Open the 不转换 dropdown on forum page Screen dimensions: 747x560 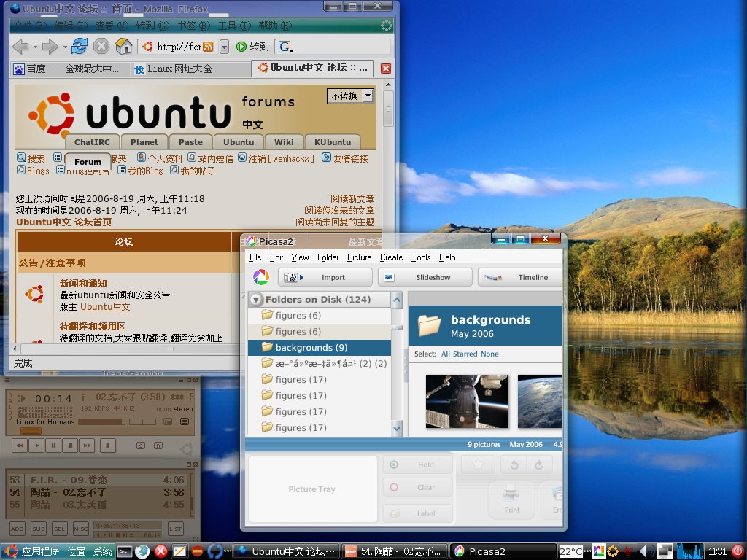click(x=350, y=96)
